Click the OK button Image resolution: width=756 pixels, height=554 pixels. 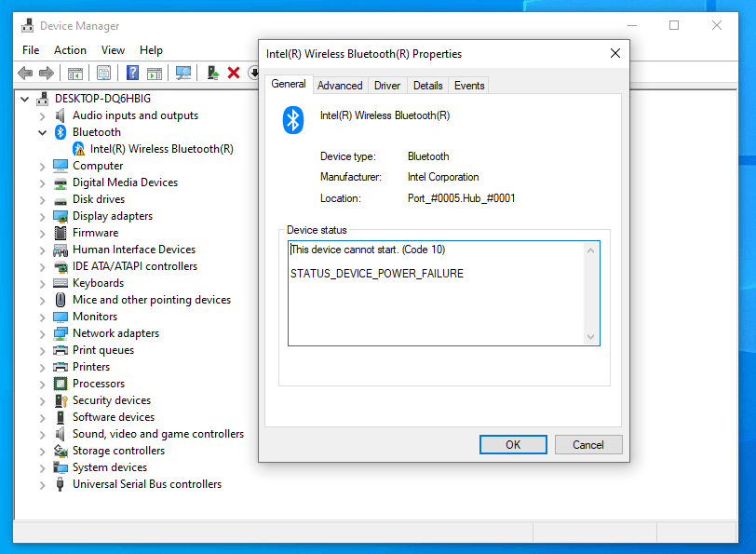click(x=513, y=444)
